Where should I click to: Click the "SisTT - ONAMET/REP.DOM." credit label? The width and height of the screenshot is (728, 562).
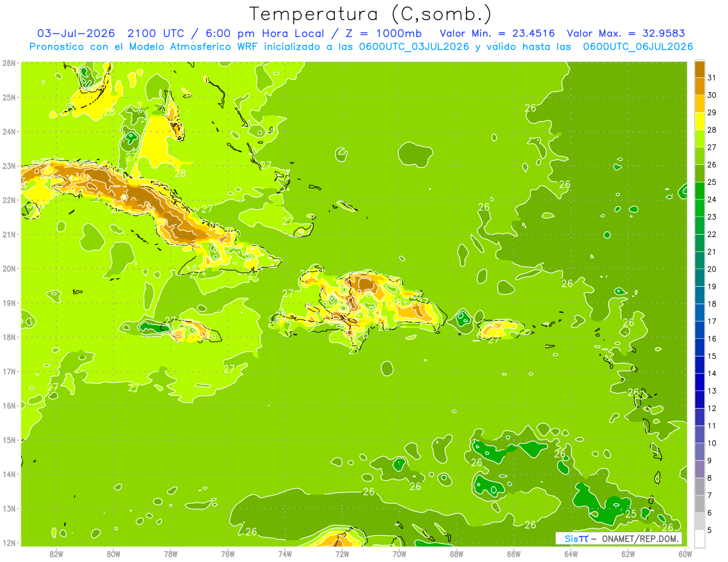619,539
